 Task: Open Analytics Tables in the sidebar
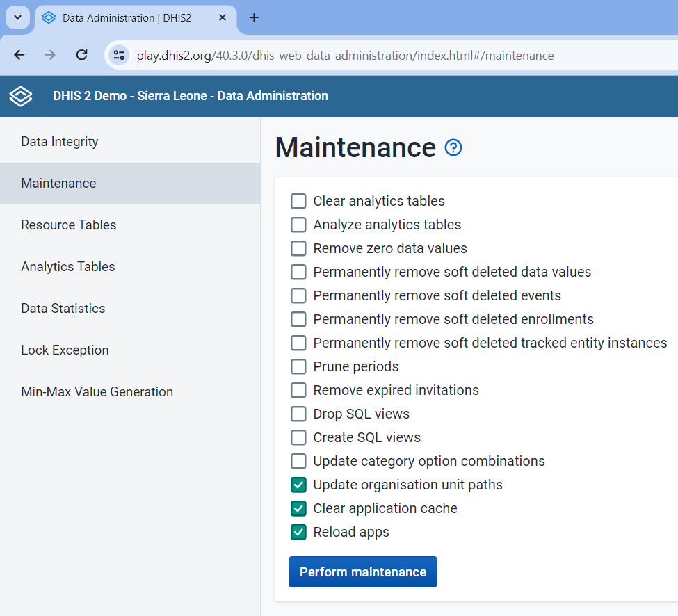tap(130, 267)
